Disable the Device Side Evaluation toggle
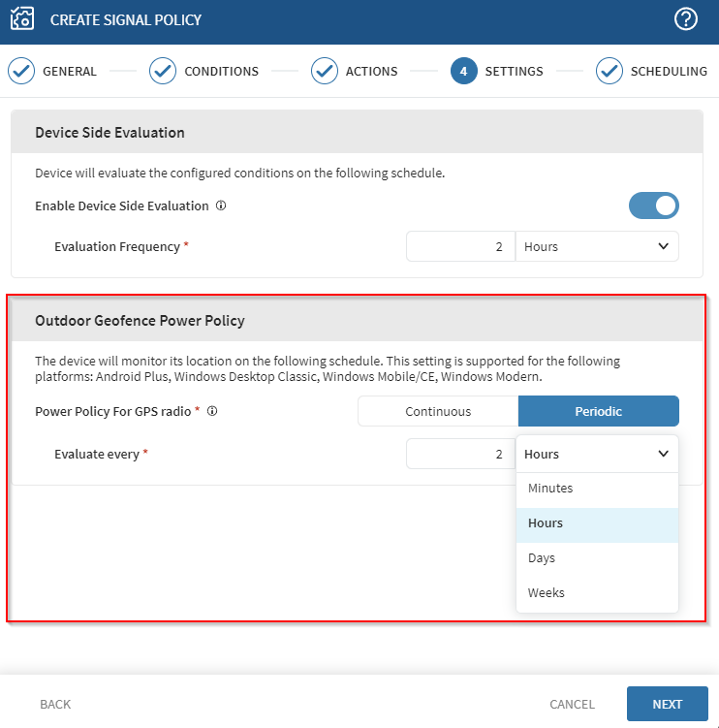719x728 pixels. pos(653,206)
